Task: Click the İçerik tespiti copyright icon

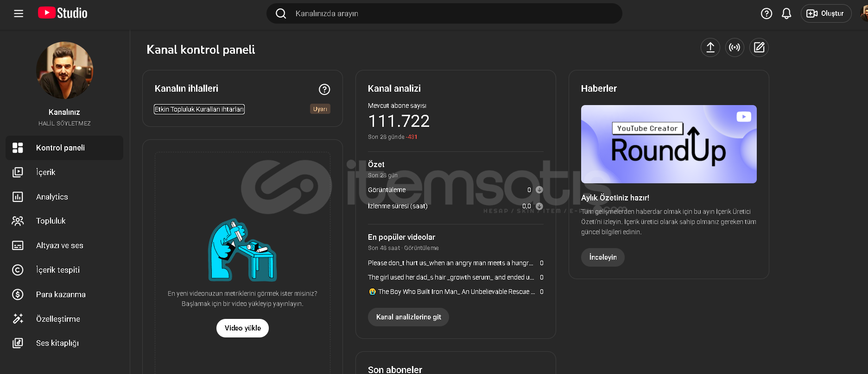Action: pyautogui.click(x=18, y=270)
